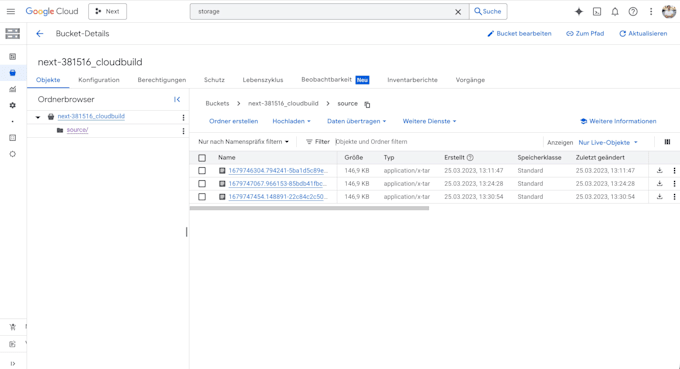
Task: Click the next-381516_cloudbuild breadcrumb
Action: click(283, 104)
